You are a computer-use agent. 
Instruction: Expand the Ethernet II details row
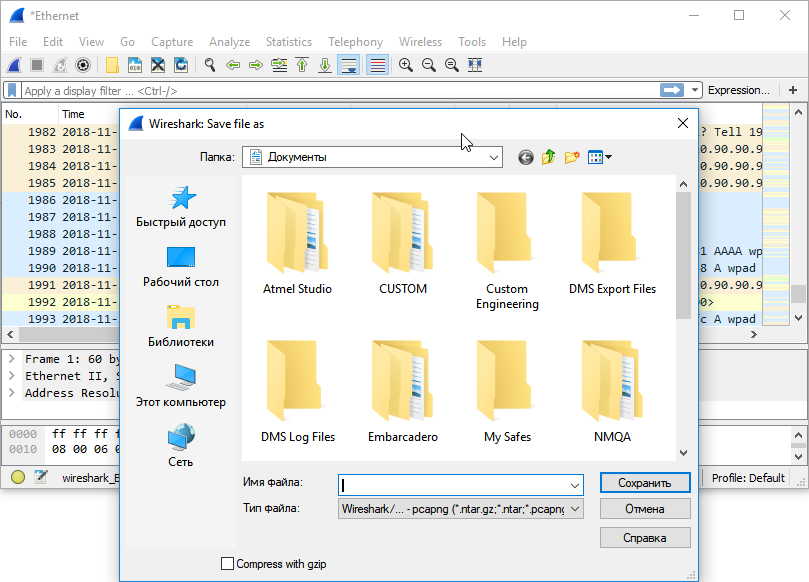pos(12,376)
